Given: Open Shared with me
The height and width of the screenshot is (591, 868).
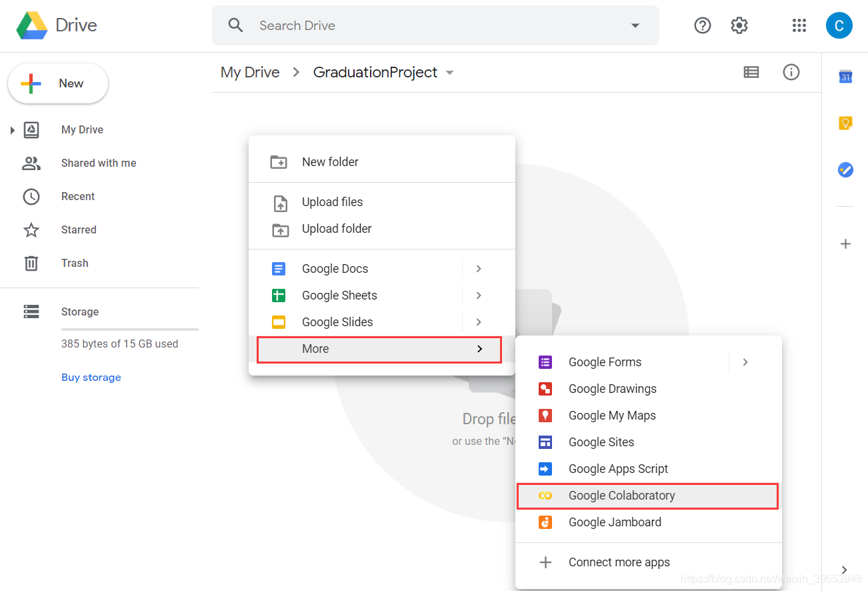Looking at the screenshot, I should coord(99,163).
